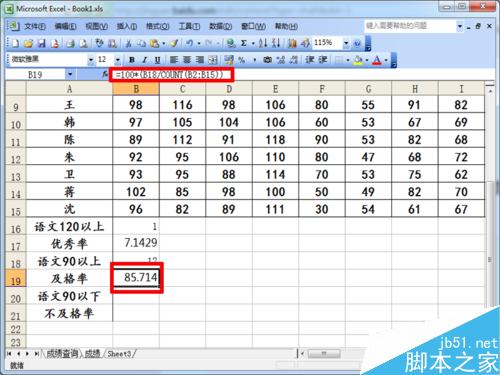This screenshot has width=500, height=375.
Task: Align text left icon
Action: (x=174, y=60)
